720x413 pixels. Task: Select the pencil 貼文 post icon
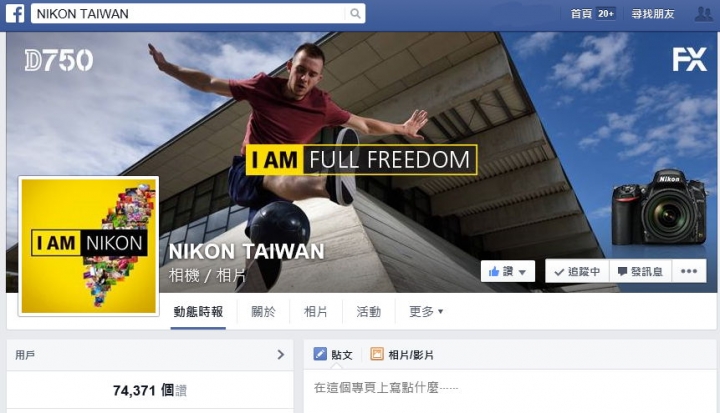tap(320, 354)
